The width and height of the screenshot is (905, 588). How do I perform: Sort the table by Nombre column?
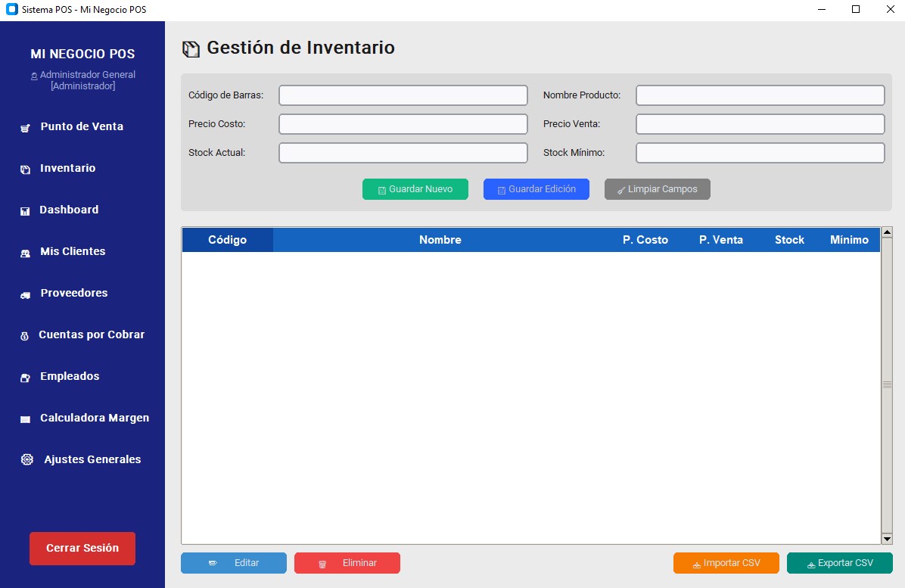click(x=440, y=240)
